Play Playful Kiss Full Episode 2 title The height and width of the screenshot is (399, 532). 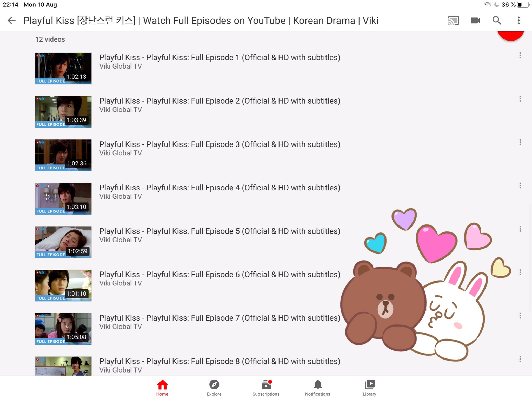[x=220, y=101]
